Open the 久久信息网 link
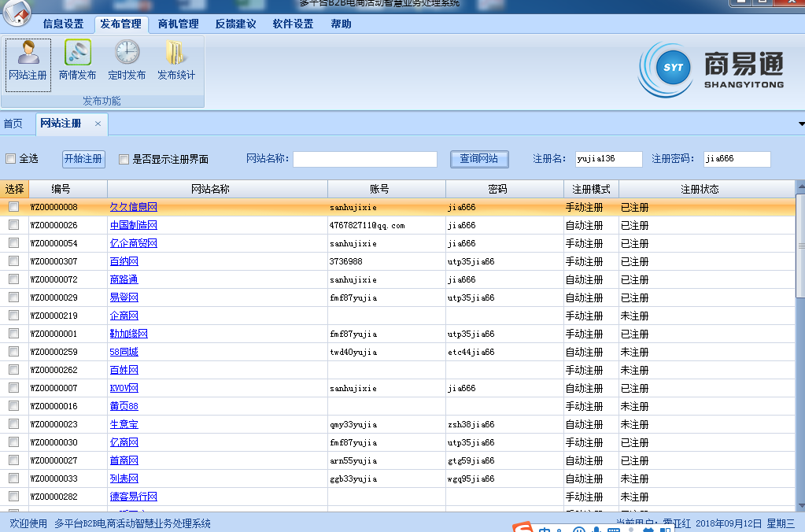The image size is (805, 532). [x=134, y=207]
